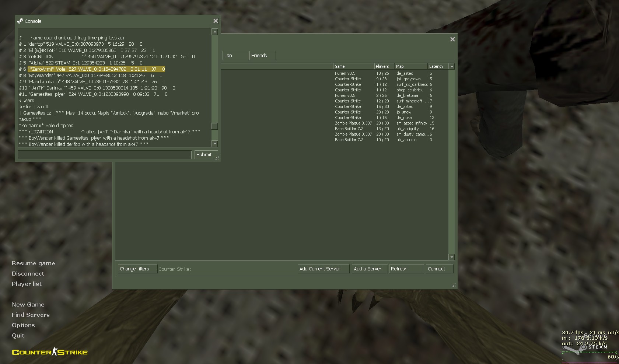Refresh the server list

coord(406,269)
